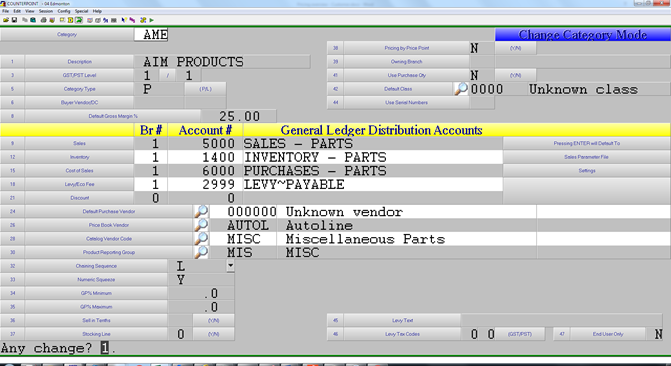Click the Miscellaneous Parts catalog vendor value

365,239
